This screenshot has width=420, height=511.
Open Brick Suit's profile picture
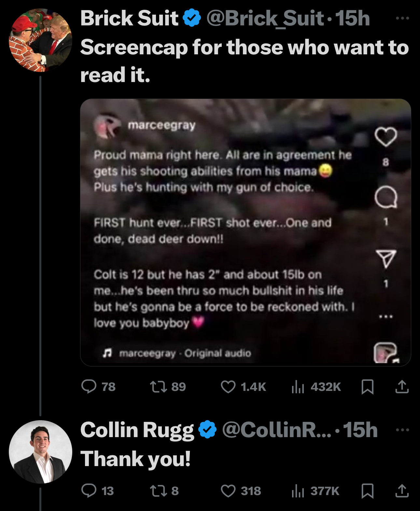click(x=40, y=40)
